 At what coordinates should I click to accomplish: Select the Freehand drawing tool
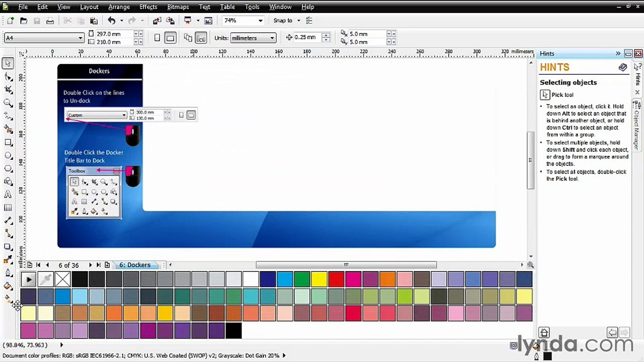(8, 116)
